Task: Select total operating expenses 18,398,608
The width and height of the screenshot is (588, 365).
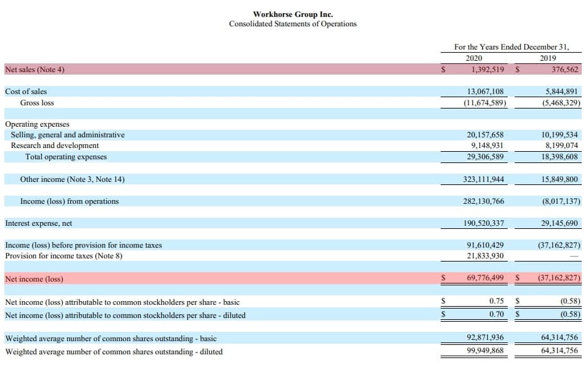Action: [560, 157]
